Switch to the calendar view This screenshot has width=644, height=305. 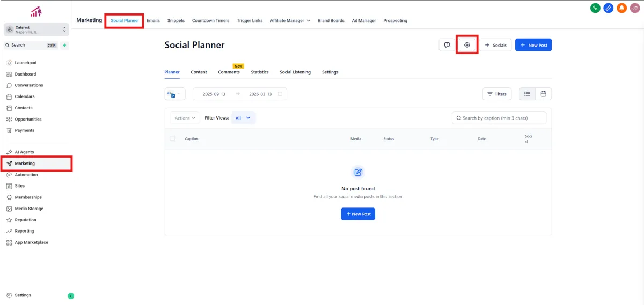pyautogui.click(x=544, y=94)
